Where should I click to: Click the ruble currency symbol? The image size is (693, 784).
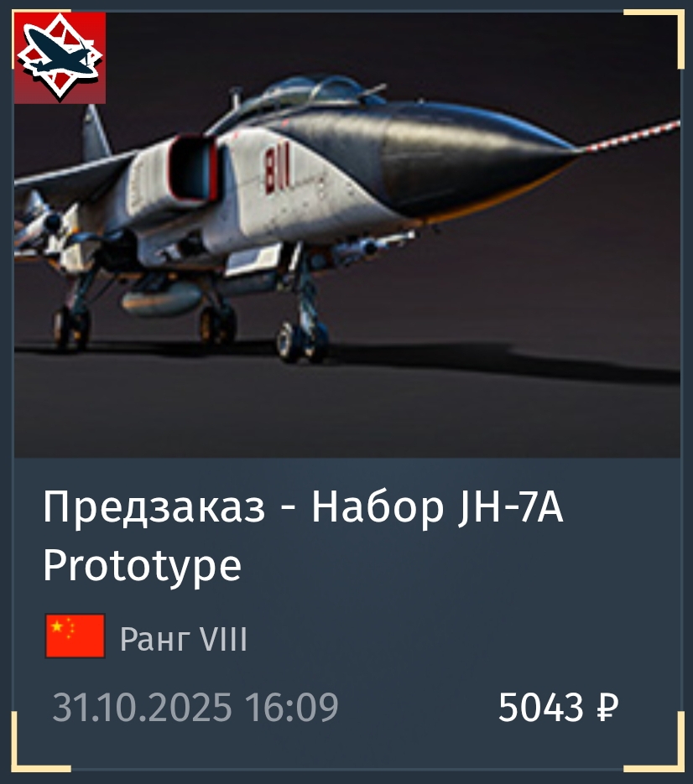(607, 707)
